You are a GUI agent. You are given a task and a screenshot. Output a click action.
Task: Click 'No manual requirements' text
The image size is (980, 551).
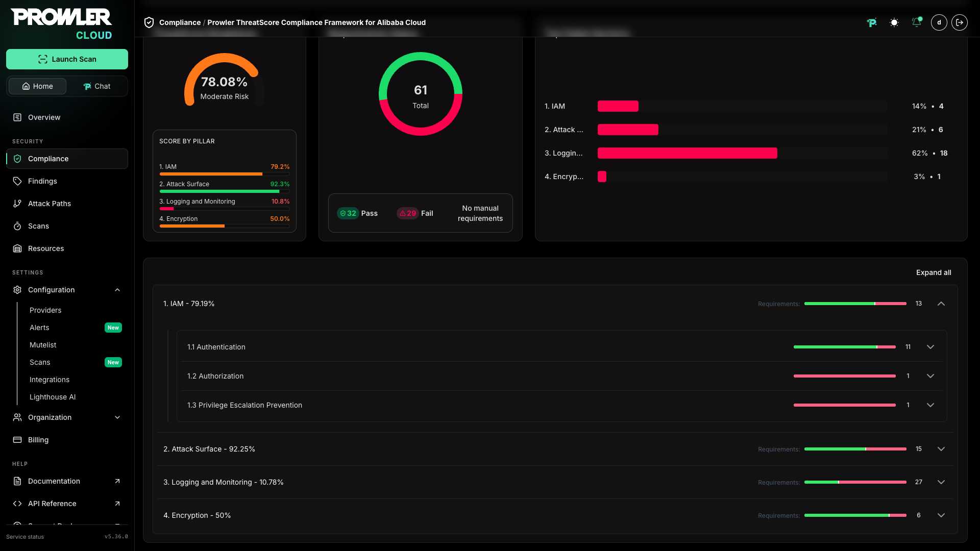(x=480, y=213)
